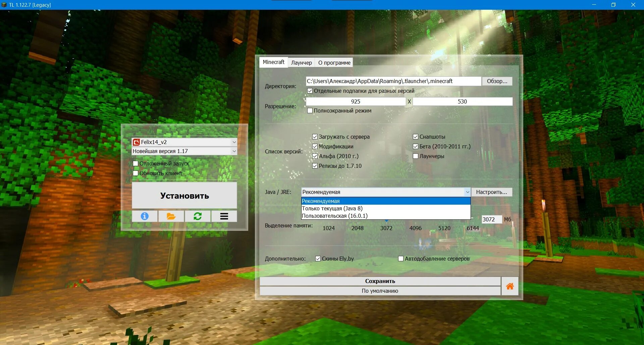Click 'По умолчанию' reset button
This screenshot has width=644, height=345.
point(380,291)
